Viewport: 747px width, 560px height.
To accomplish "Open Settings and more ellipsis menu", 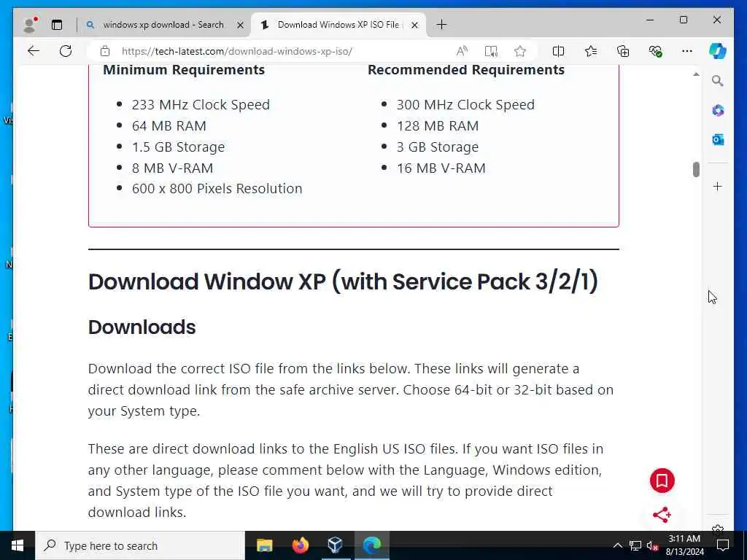I will [x=686, y=51].
